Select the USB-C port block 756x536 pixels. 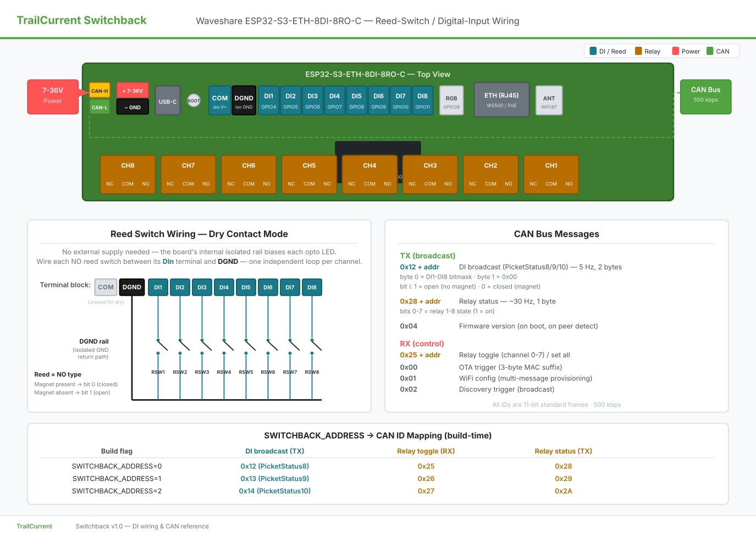[168, 100]
